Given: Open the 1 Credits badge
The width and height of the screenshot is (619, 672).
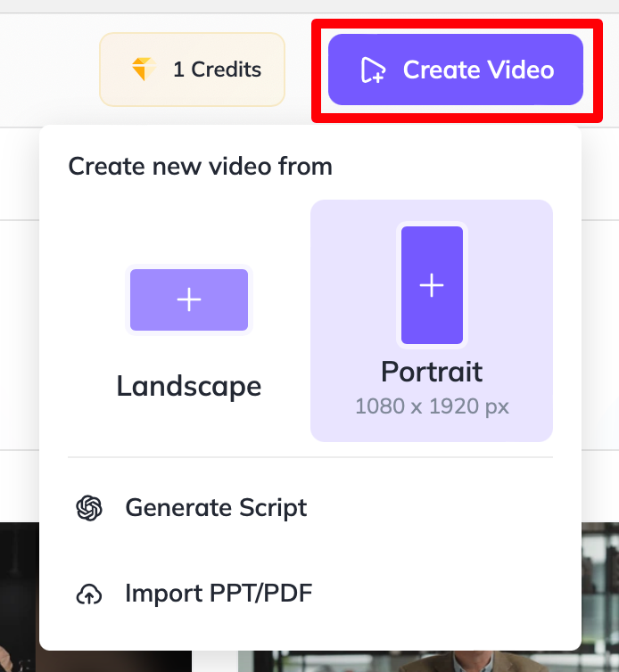Looking at the screenshot, I should pyautogui.click(x=192, y=70).
